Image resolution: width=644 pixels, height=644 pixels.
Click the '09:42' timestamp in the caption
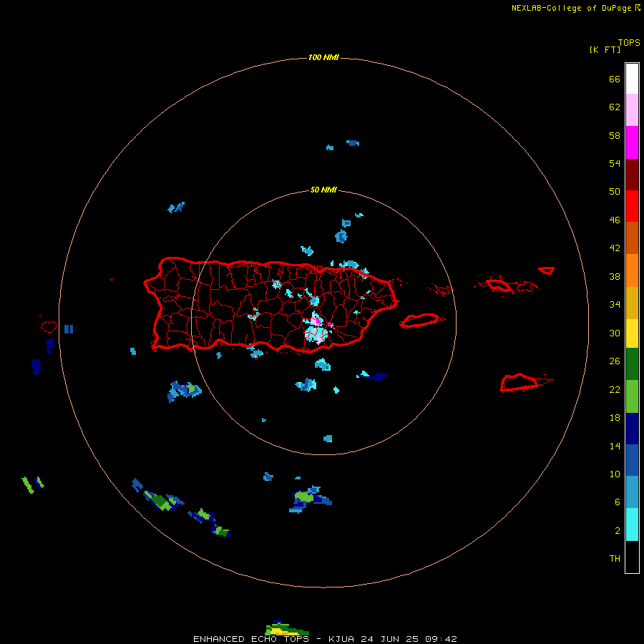pos(441,639)
